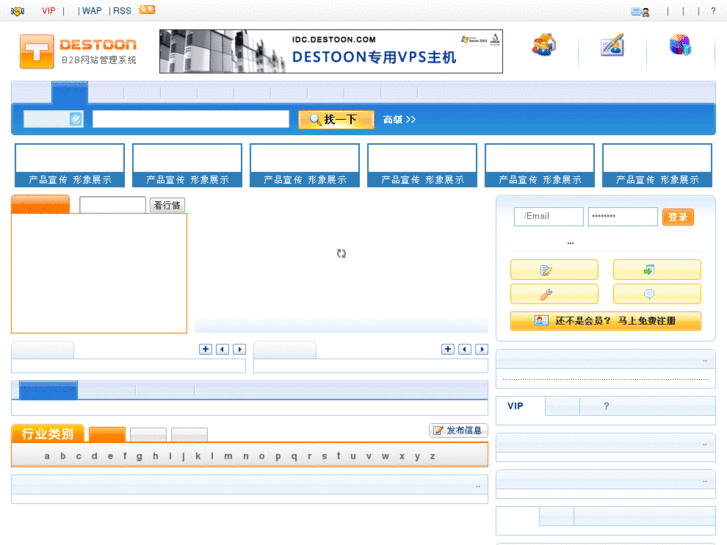Click letter p in the alphabet index
Image resolution: width=727 pixels, height=545 pixels.
[x=278, y=456]
